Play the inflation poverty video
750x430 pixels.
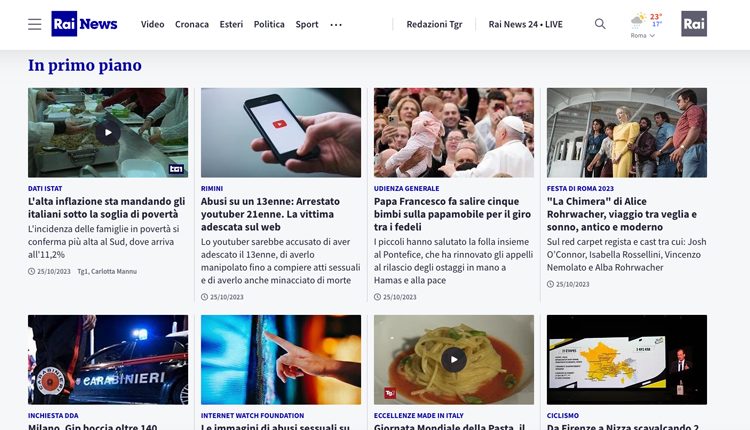coord(108,132)
